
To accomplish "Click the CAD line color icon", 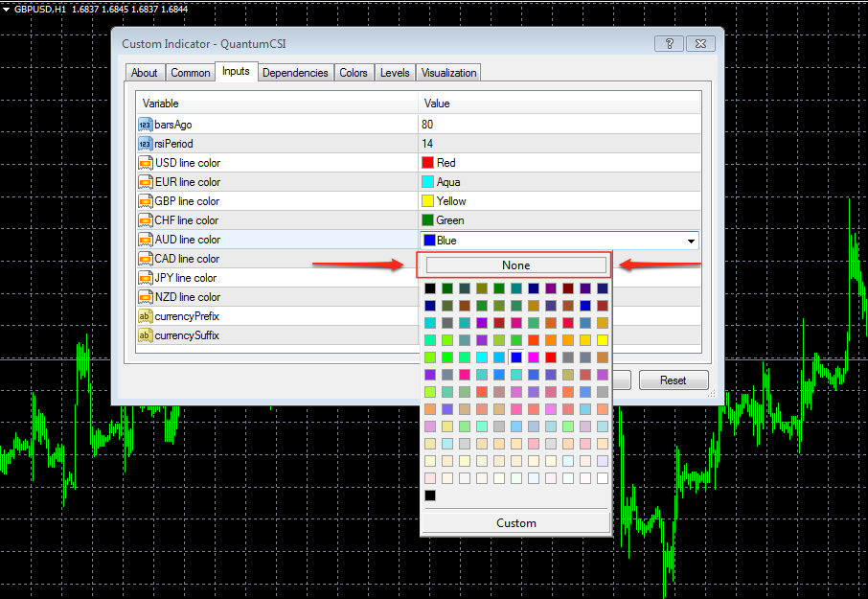I will point(145,259).
